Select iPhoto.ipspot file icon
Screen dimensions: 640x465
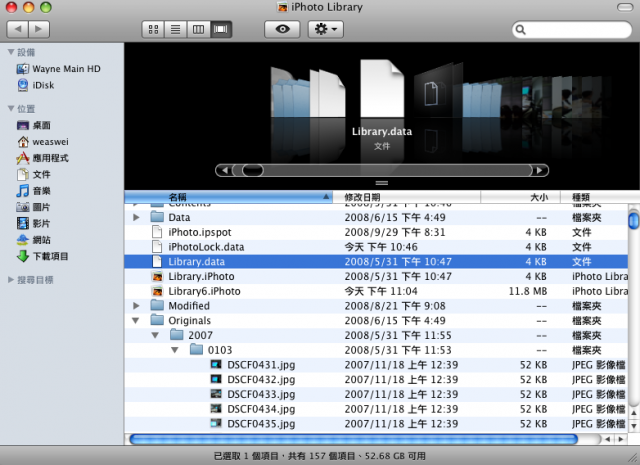pyautogui.click(x=157, y=232)
